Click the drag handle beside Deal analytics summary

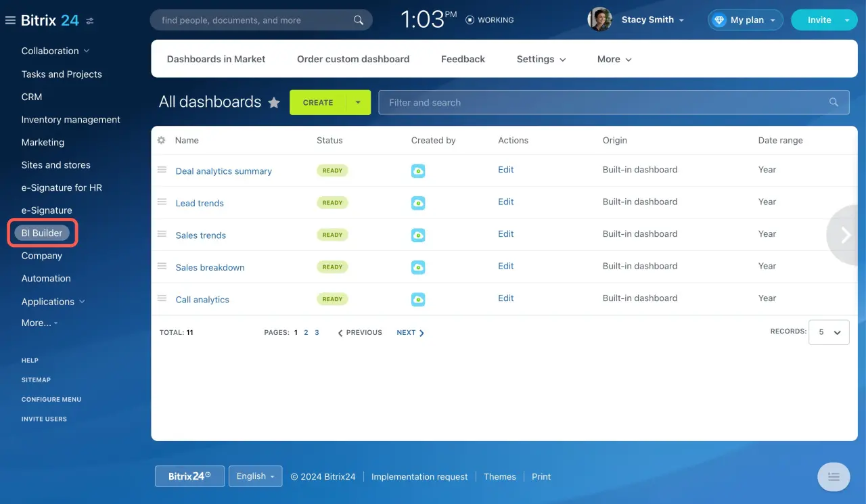coord(162,170)
